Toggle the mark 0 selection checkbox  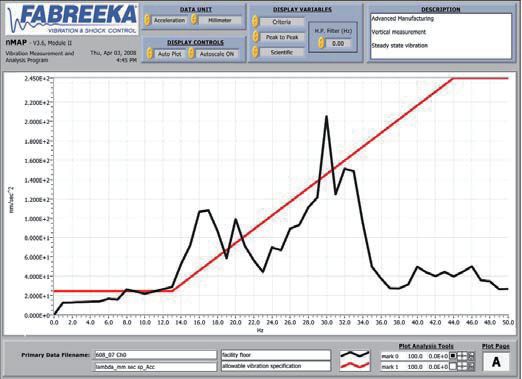tap(453, 356)
